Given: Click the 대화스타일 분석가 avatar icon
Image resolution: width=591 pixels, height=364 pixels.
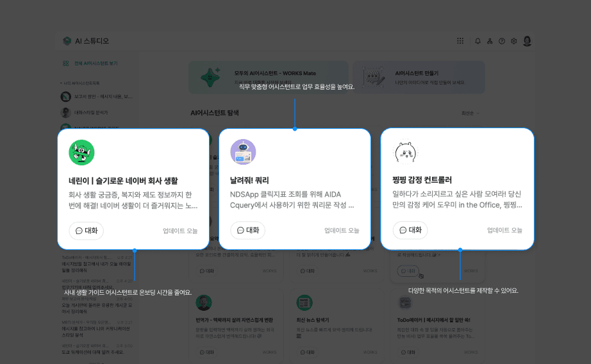Looking at the screenshot, I should click(x=65, y=112).
